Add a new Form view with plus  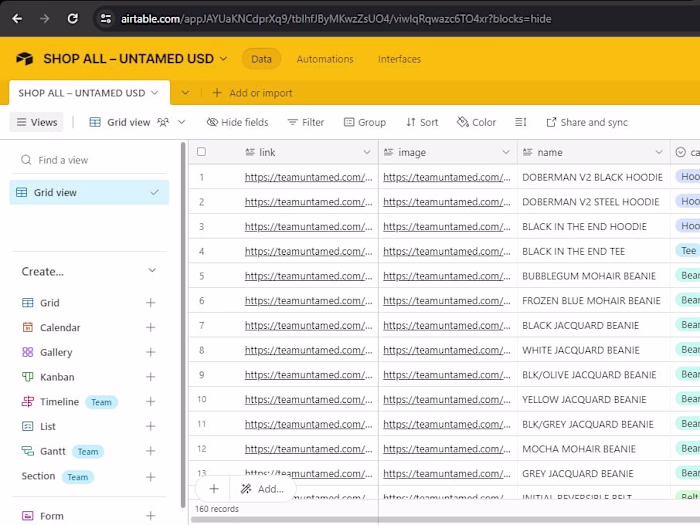click(x=150, y=516)
